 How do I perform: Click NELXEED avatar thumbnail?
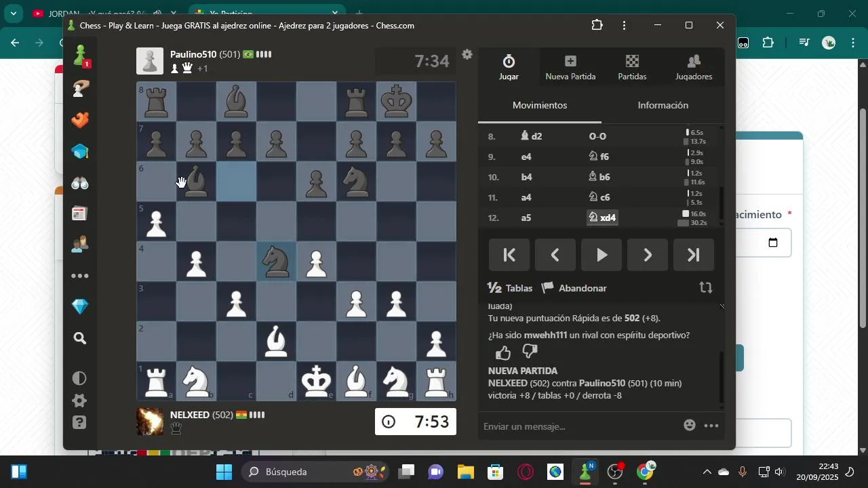150,422
